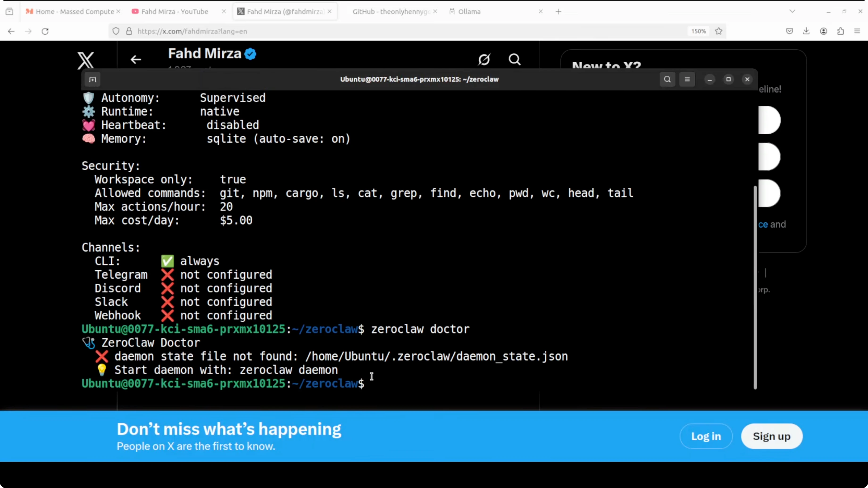The width and height of the screenshot is (868, 488).
Task: Switch to Fahd Mirza - YouTube tab
Action: 175,12
